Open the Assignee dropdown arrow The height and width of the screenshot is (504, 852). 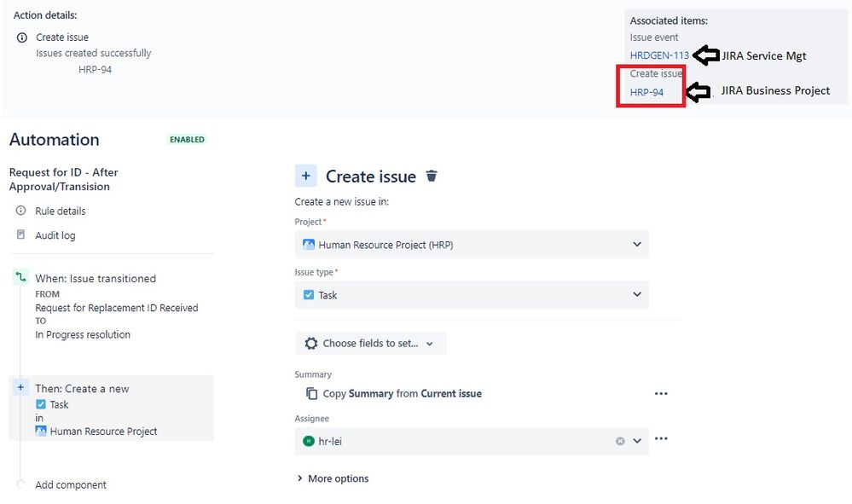(637, 441)
